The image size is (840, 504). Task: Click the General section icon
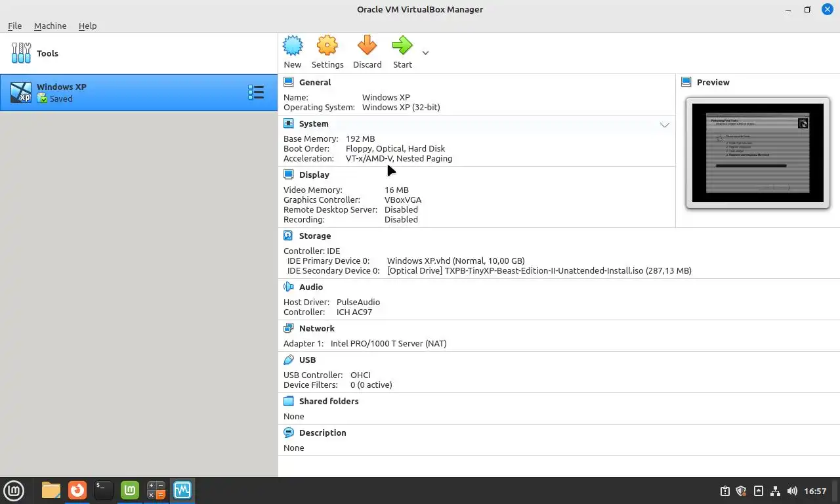tap(289, 82)
